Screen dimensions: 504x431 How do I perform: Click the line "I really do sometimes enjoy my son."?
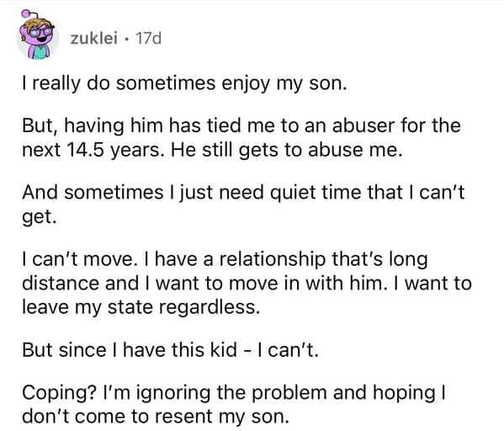tap(185, 83)
